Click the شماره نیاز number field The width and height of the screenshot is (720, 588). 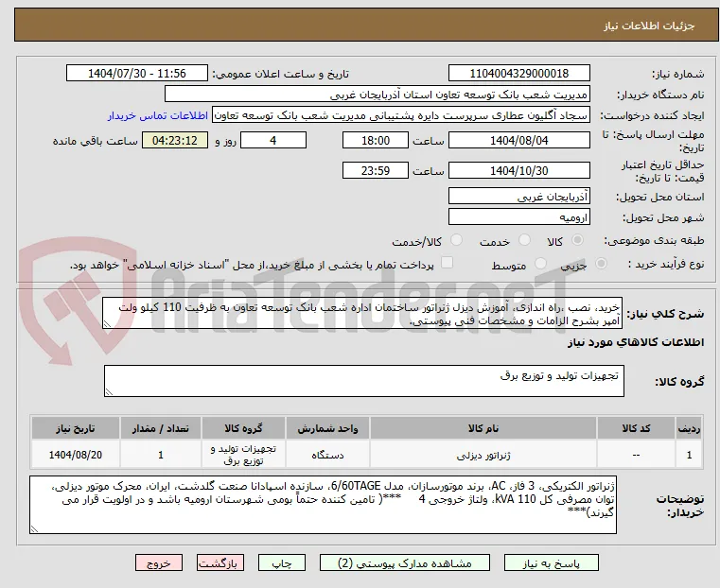point(518,74)
